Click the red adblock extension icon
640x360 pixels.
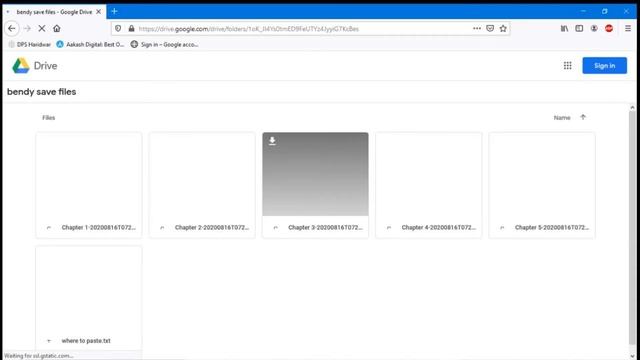(x=609, y=28)
